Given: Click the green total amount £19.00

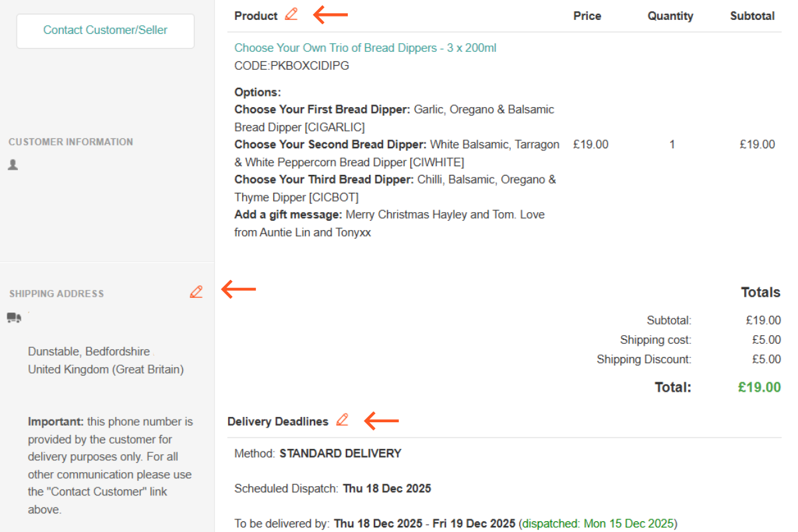Looking at the screenshot, I should coord(759,387).
